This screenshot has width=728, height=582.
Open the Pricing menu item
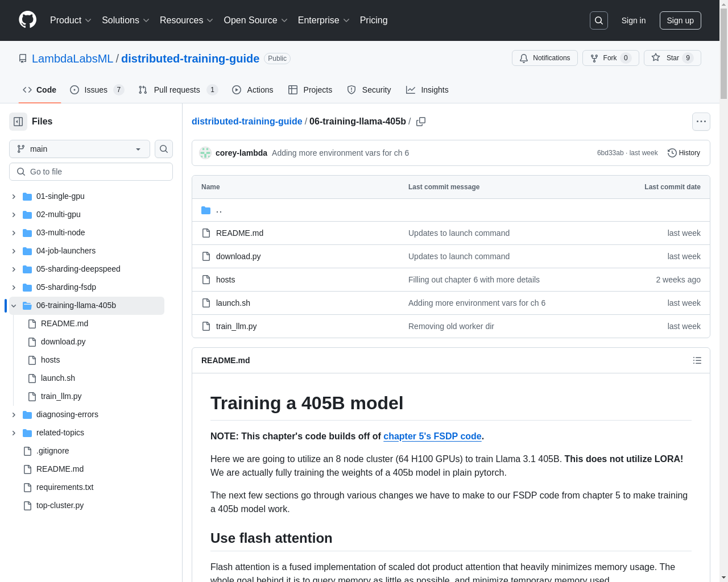point(374,20)
